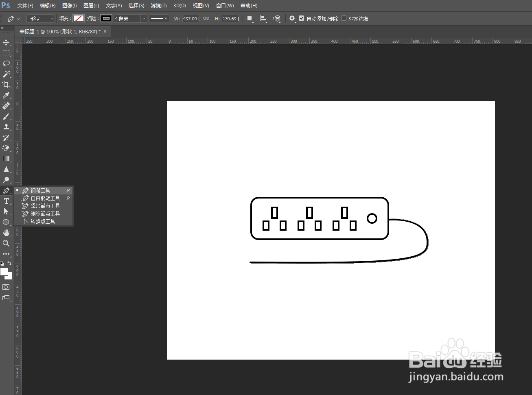Open the 选择(S) menu
This screenshot has width=532, height=395.
tap(136, 6)
